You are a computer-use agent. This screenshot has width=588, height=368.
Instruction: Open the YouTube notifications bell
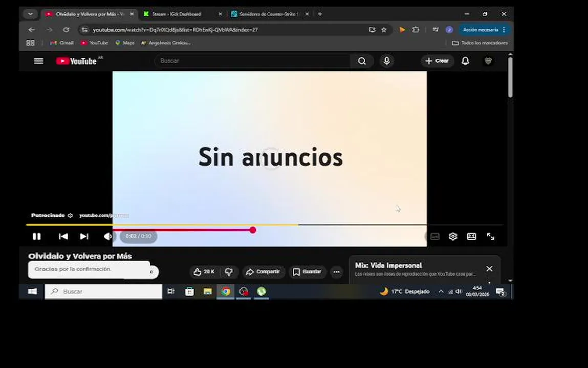coord(465,61)
